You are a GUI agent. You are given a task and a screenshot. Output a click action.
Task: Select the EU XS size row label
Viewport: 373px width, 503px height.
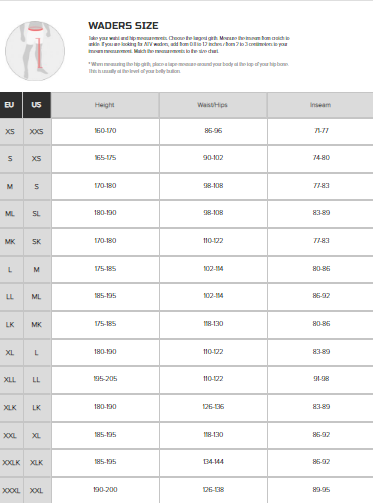click(x=10, y=132)
